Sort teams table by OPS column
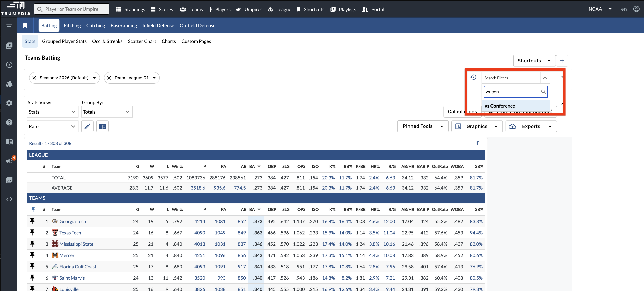The height and width of the screenshot is (291, 644). [301, 209]
